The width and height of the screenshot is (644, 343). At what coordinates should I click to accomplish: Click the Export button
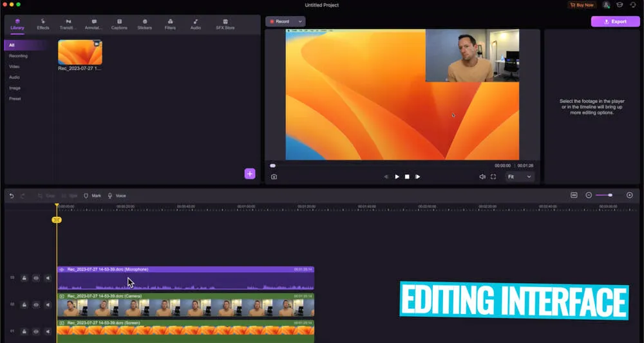(615, 21)
